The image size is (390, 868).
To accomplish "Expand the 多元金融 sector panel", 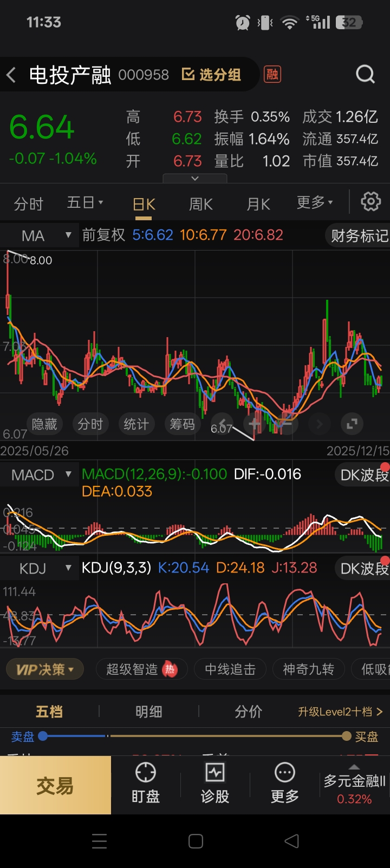I will [x=354, y=785].
